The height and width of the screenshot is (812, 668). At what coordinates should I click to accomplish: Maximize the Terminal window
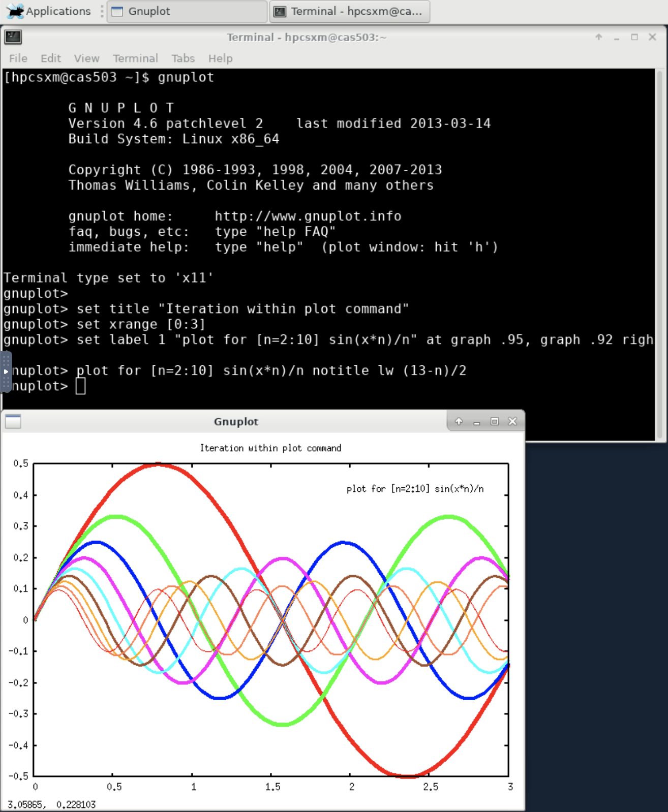pyautogui.click(x=634, y=37)
